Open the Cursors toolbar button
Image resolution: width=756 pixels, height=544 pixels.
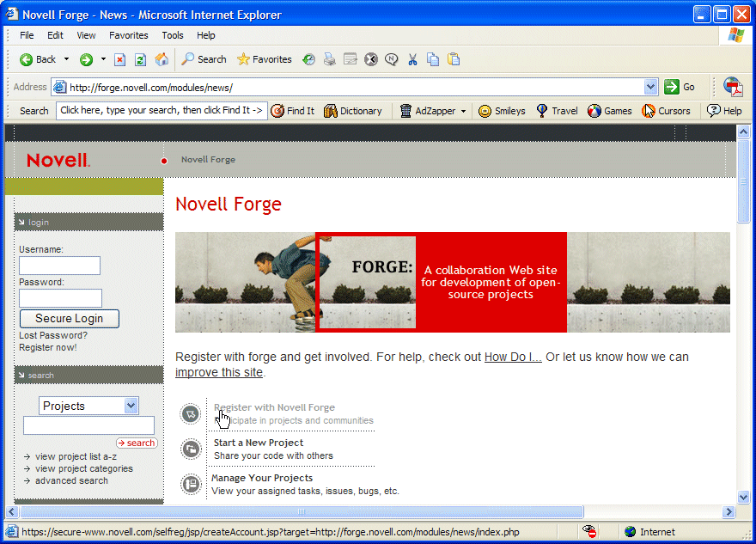click(x=666, y=111)
